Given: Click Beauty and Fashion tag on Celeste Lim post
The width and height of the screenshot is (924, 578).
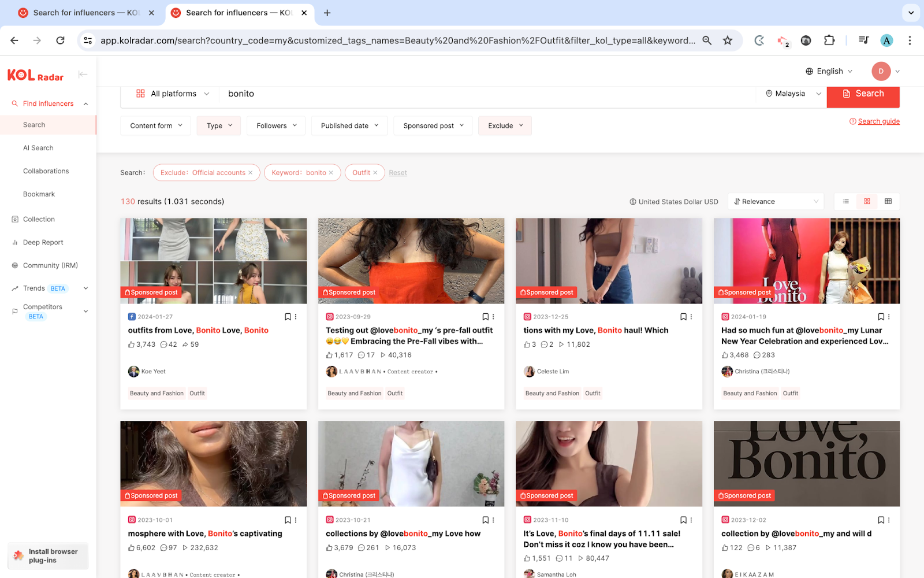Looking at the screenshot, I should (552, 393).
